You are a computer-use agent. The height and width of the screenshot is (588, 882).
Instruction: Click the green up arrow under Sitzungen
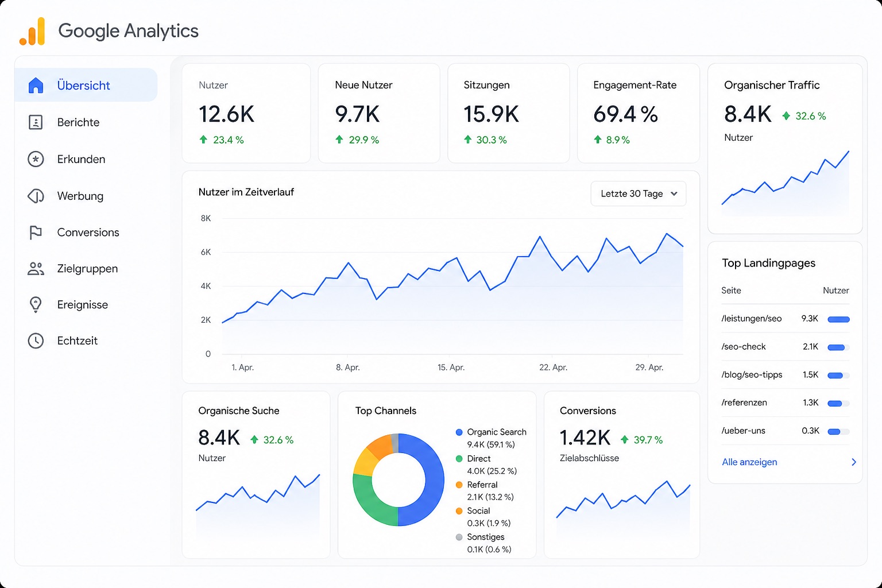click(x=468, y=140)
